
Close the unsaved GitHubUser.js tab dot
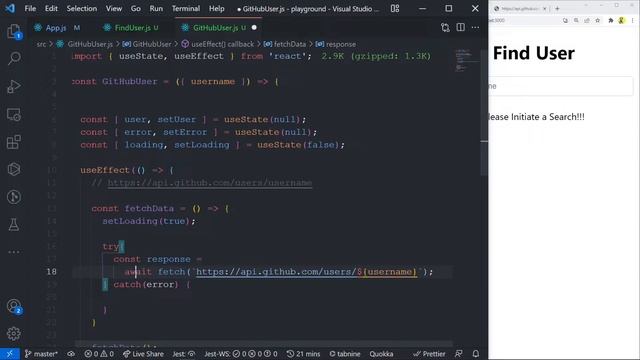coord(254,27)
